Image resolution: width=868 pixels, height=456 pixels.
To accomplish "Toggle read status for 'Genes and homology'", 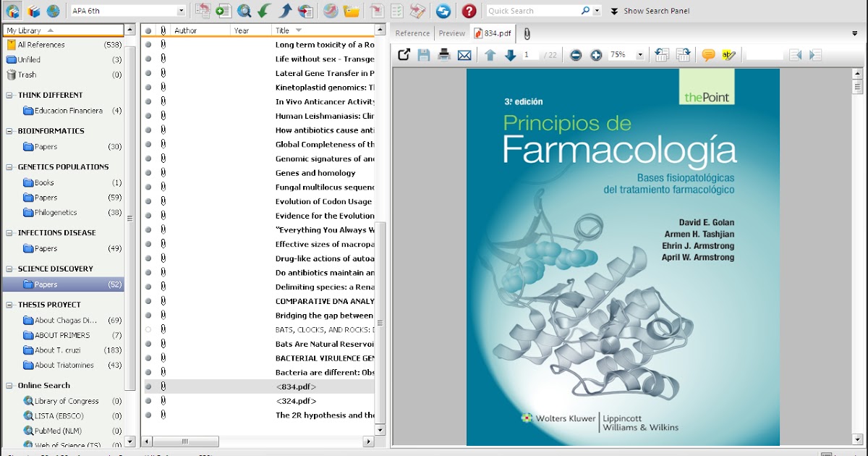I will tap(148, 173).
